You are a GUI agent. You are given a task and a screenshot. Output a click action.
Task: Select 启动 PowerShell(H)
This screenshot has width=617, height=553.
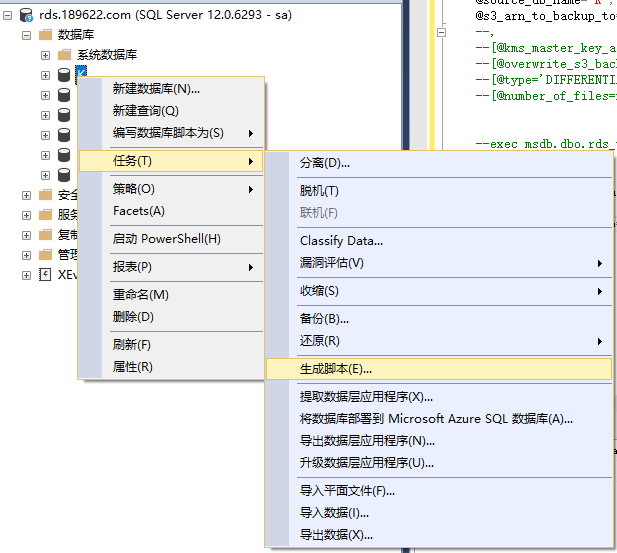[171, 239]
